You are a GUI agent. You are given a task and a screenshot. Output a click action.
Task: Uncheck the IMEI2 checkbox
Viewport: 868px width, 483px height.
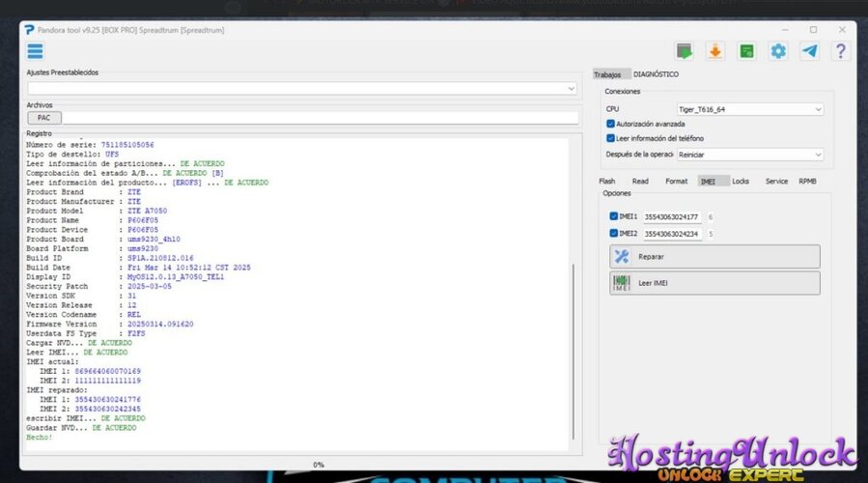pos(613,233)
